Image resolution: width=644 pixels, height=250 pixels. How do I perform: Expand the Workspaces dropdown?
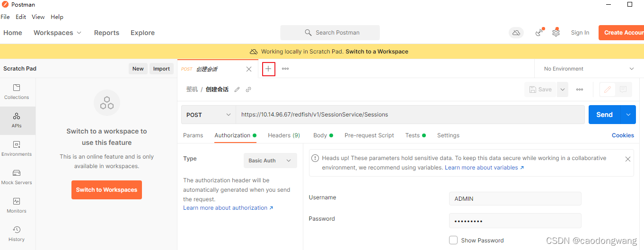(58, 33)
